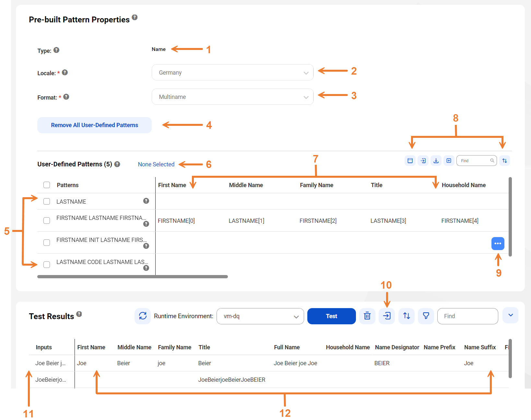Click the blue Test button
The image size is (531, 420).
pos(332,316)
